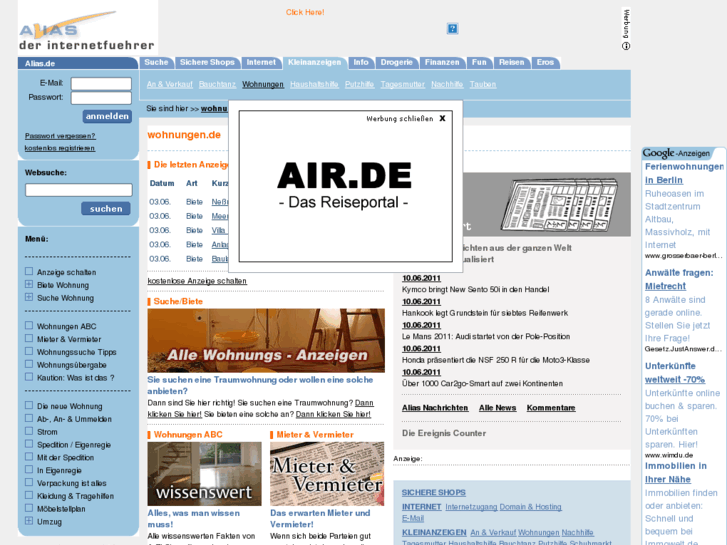
Task: Open the Eros tab
Action: coord(545,63)
